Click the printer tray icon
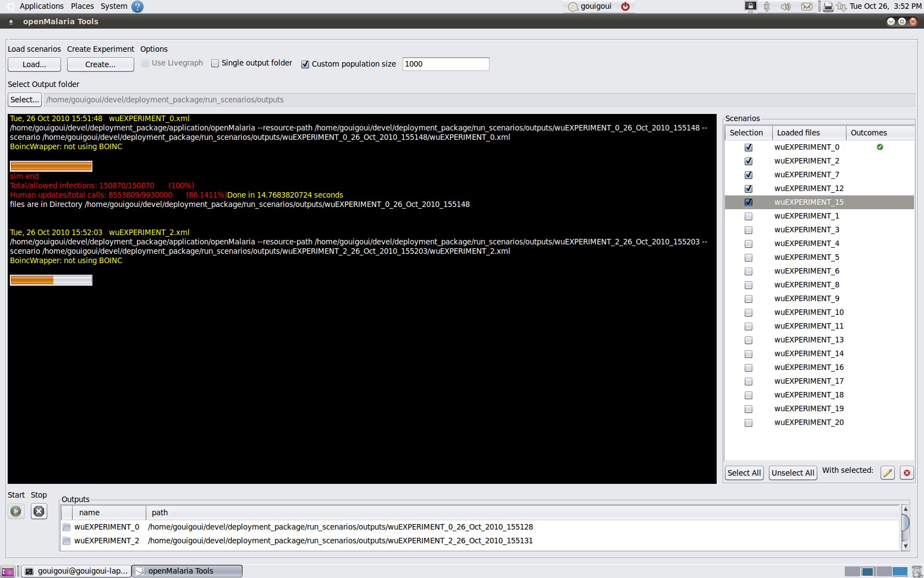The width and height of the screenshot is (924, 578). coord(828,7)
